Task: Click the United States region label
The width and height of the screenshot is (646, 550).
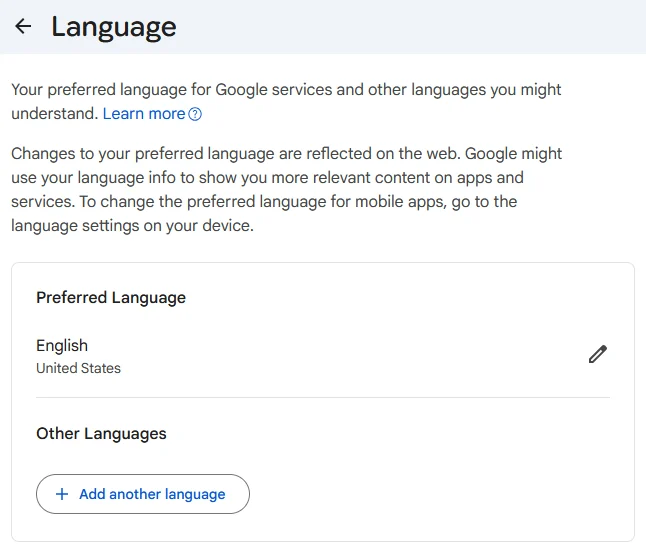Action: tap(78, 368)
